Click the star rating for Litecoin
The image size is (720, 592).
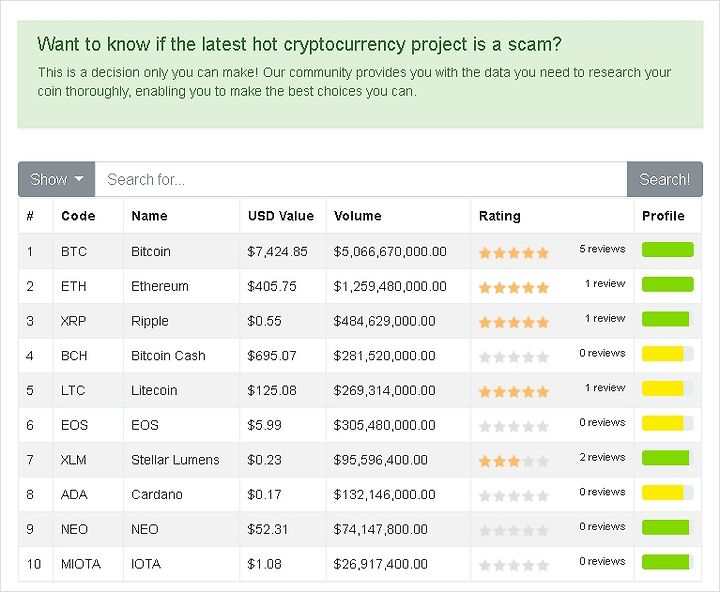514,392
